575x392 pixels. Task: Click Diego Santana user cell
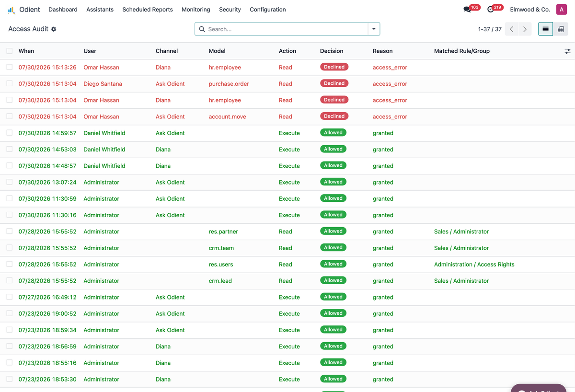coord(103,84)
